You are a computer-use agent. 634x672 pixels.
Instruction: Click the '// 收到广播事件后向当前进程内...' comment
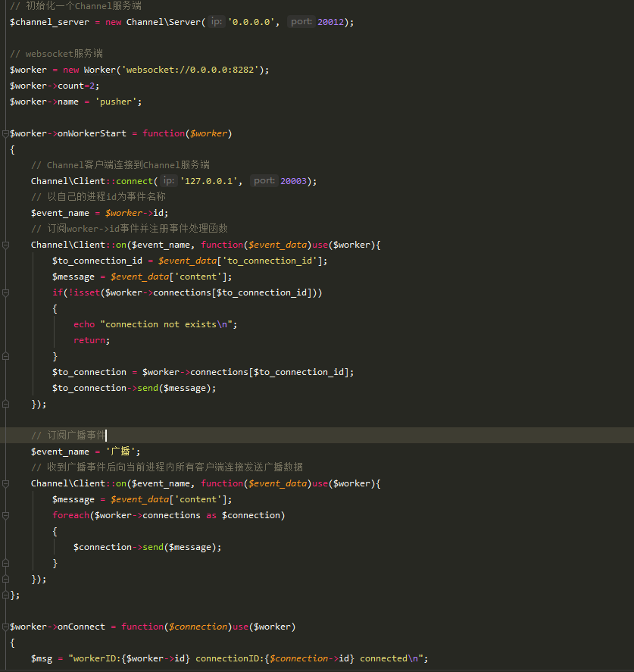(x=167, y=467)
